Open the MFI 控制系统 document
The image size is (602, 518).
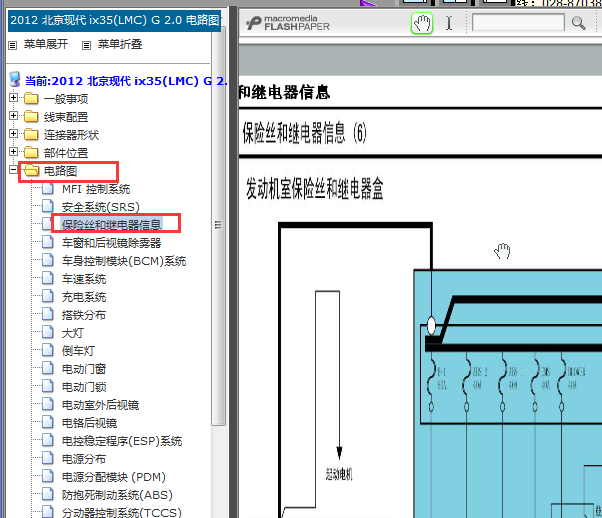pyautogui.click(x=96, y=189)
